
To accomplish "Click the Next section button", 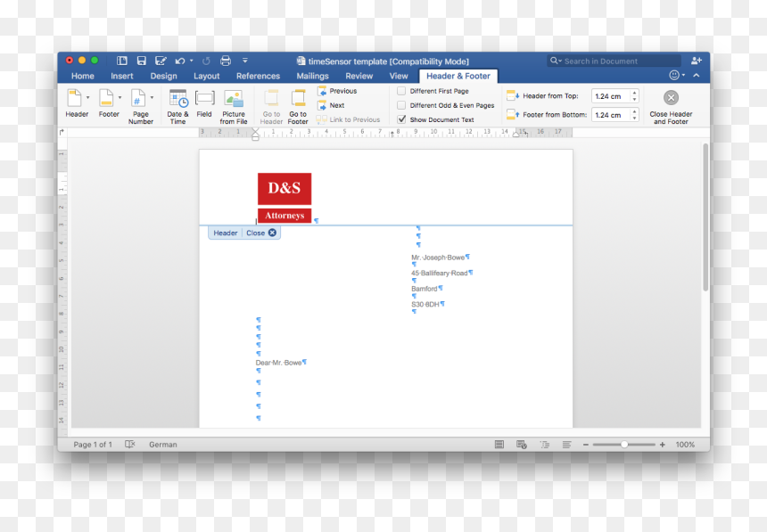I will 331,105.
